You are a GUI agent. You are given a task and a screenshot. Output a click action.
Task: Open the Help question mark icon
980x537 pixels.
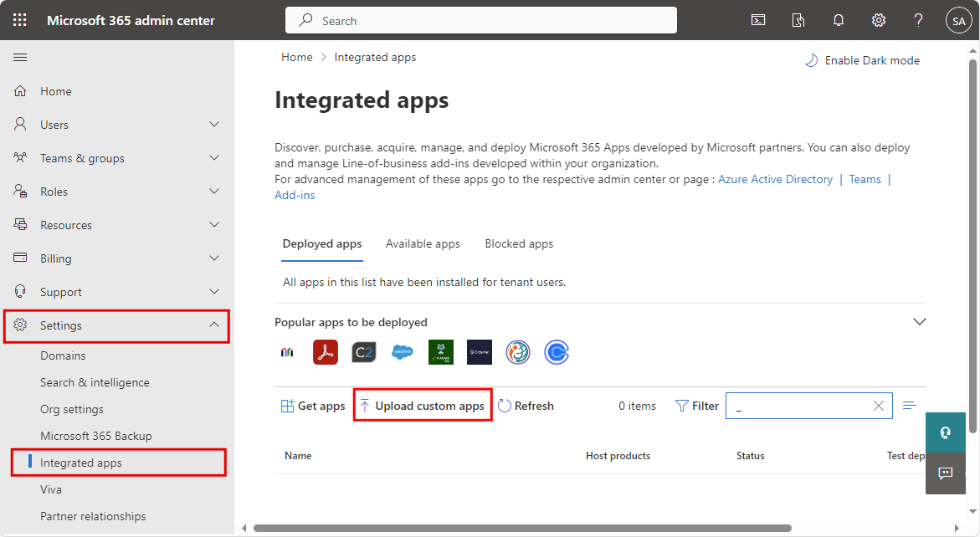click(918, 21)
